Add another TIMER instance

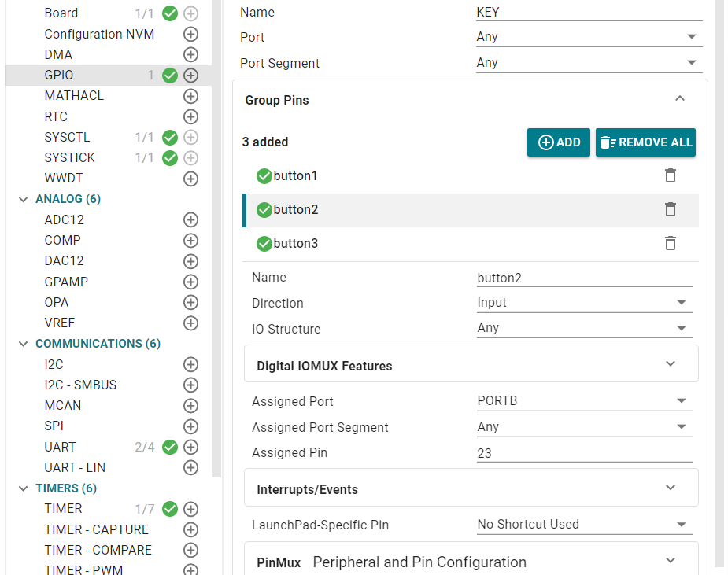point(190,509)
